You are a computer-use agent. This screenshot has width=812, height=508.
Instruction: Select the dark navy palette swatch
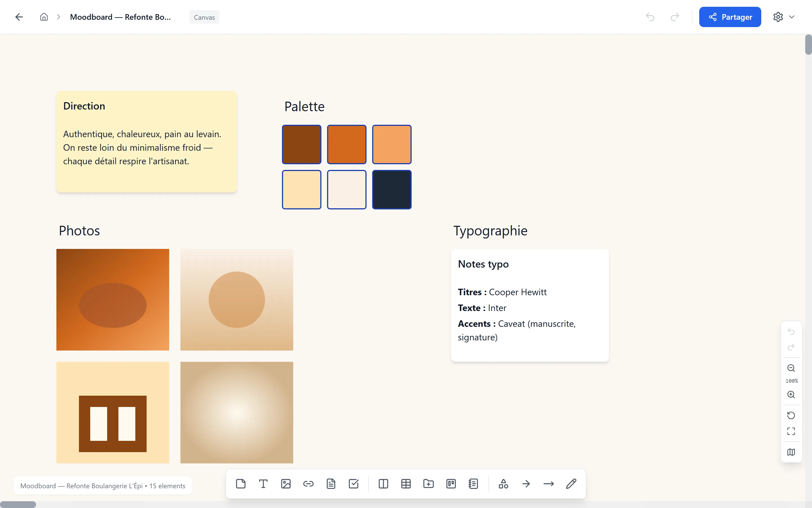392,189
